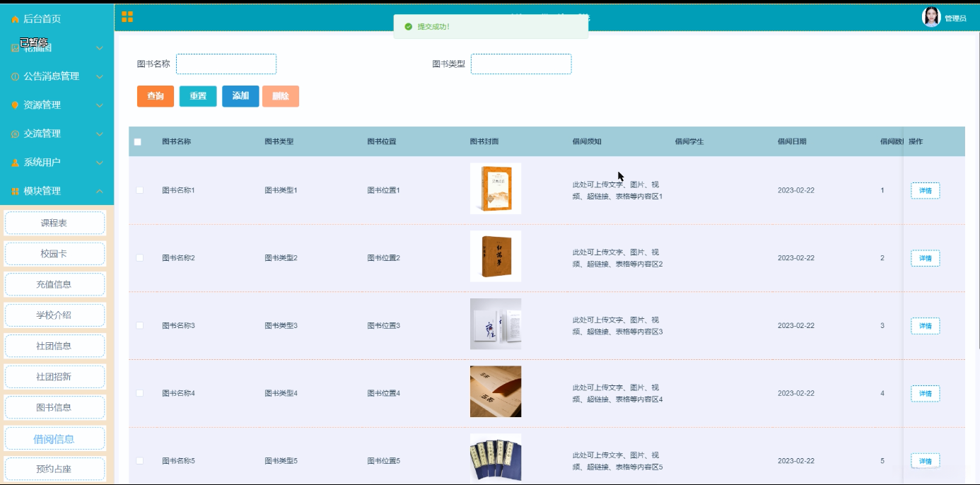Open 详情 for row 图书名称2

tap(925, 258)
